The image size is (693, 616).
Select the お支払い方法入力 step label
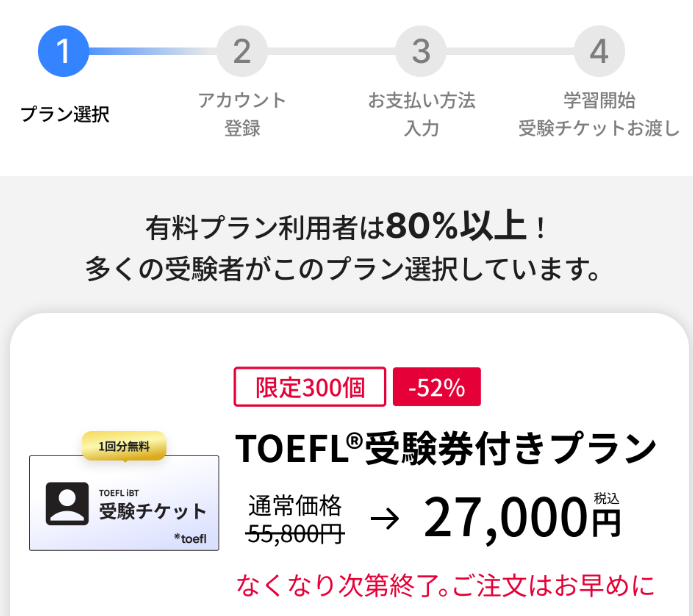click(421, 114)
